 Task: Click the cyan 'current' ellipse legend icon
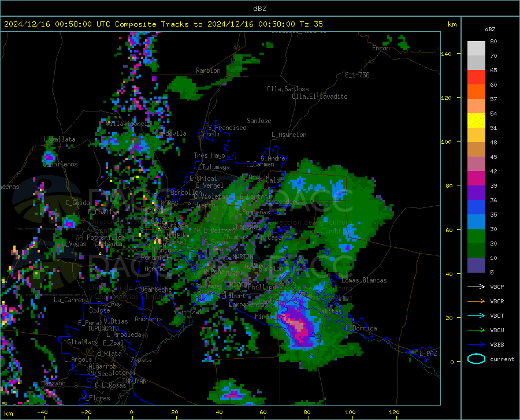coord(476,359)
